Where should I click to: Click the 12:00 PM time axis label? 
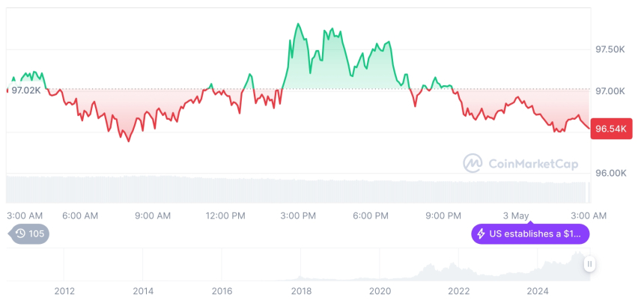click(x=225, y=215)
